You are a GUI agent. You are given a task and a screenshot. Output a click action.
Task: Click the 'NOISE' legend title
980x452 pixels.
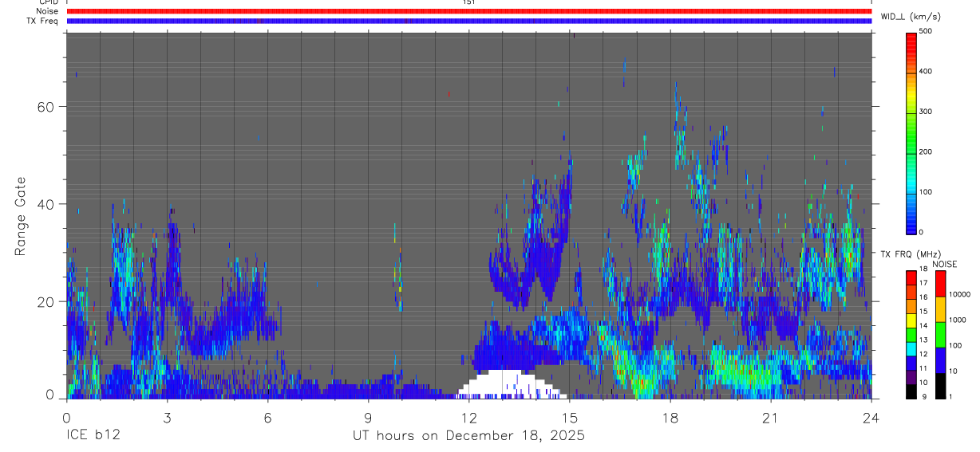945,264
